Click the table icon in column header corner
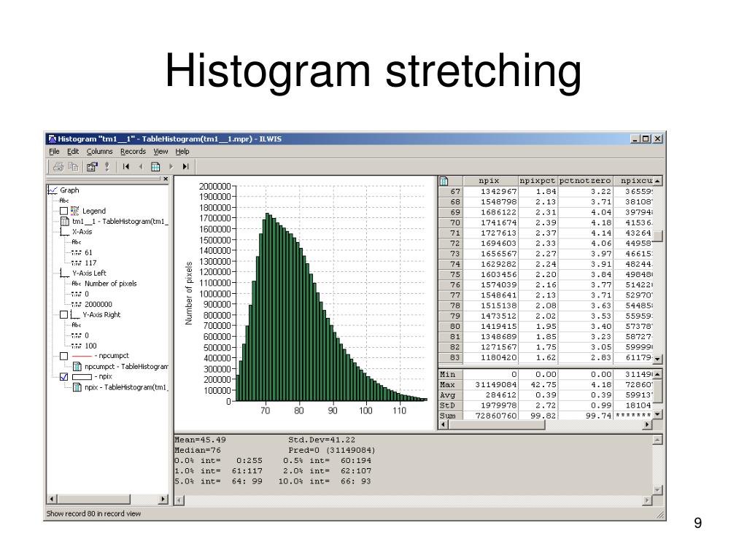Screen dimensions: 747x560 point(444,181)
